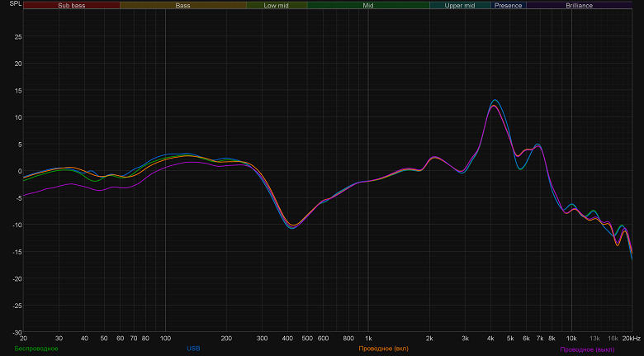This screenshot has width=644, height=356.
Task: Select the Upper mid frequency band label
Action: [x=460, y=5]
